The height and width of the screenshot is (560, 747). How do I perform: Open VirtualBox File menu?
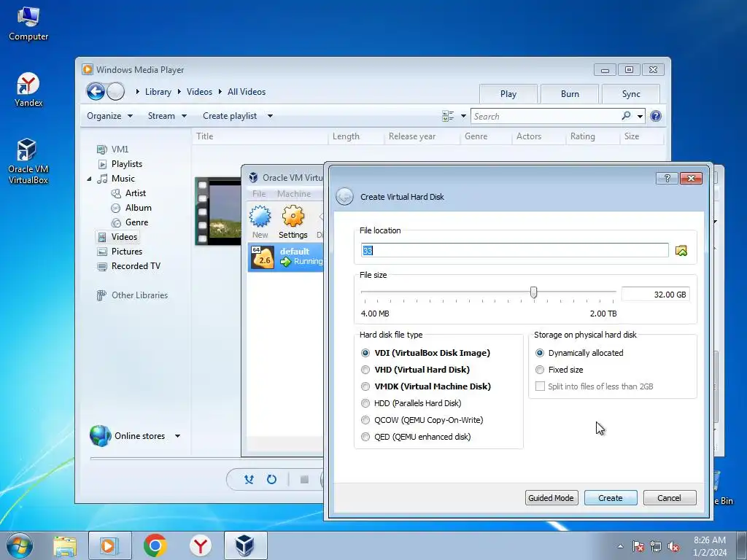[259, 194]
